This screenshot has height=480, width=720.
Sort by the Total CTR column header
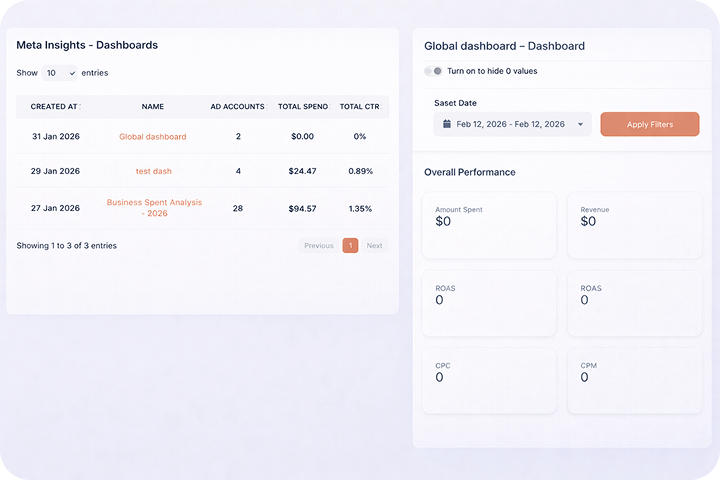360,107
